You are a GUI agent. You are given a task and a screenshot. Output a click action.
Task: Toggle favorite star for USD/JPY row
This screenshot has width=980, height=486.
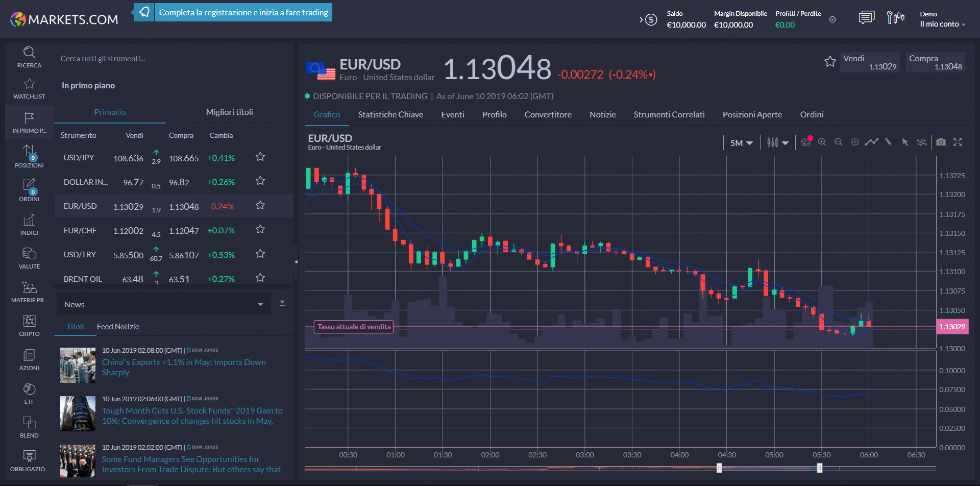pyautogui.click(x=260, y=157)
